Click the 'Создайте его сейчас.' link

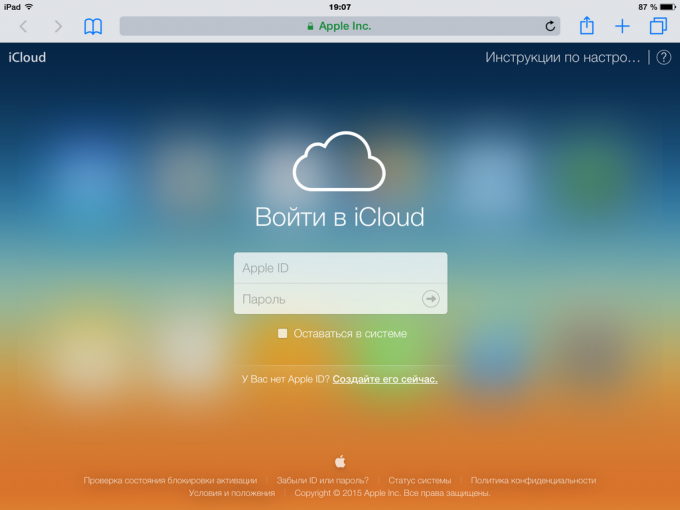pos(385,379)
